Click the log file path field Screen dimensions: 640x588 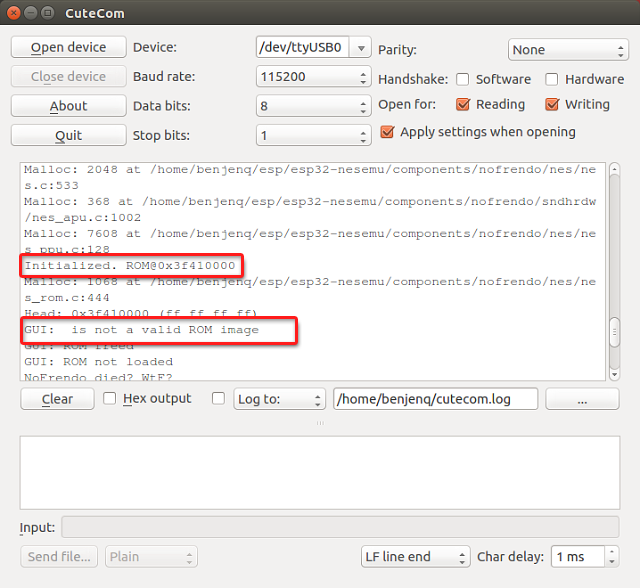coord(436,399)
